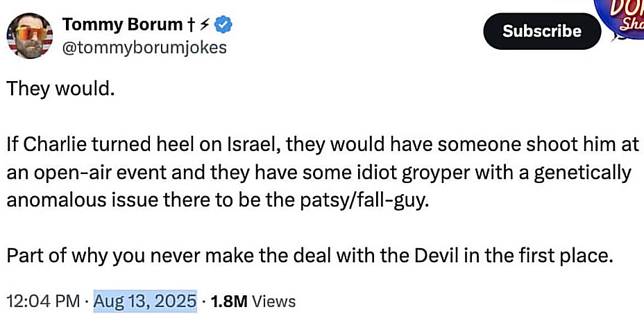Click the "They would." opening line

[60, 91]
